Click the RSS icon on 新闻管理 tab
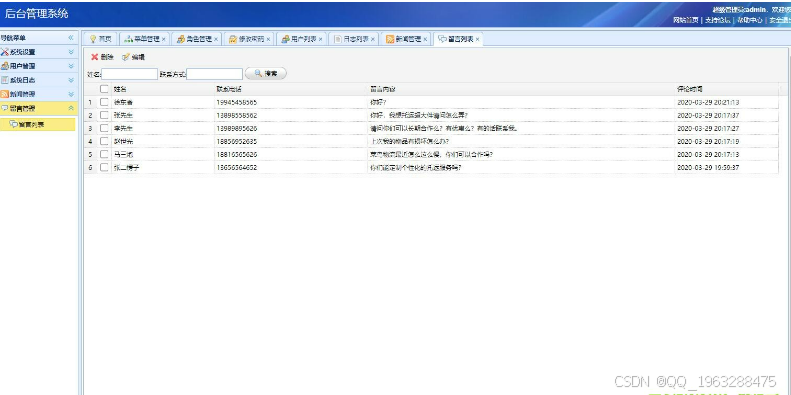Screen dimensions: 791x395 [x=390, y=39]
